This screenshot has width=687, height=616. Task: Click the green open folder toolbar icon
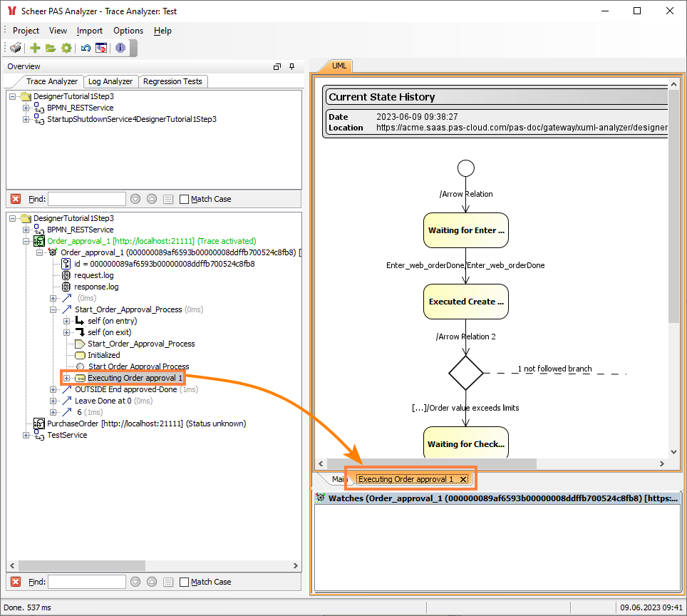tap(51, 48)
